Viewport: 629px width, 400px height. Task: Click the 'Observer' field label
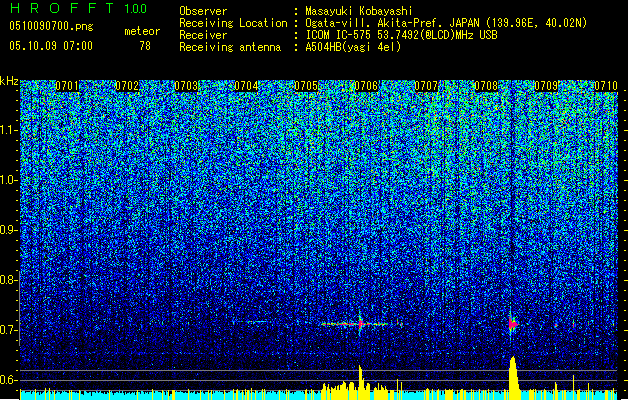click(x=203, y=11)
